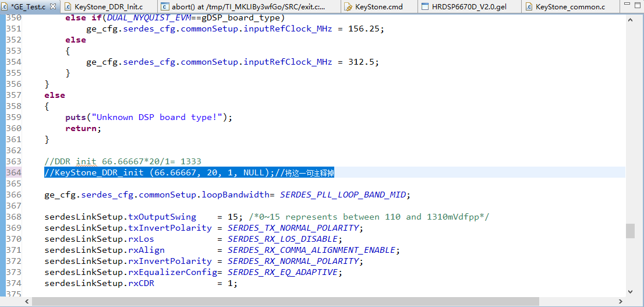This screenshot has width=644, height=307.
Task: Click the KeyStone.cmd tab file icon
Action: coord(348,6)
